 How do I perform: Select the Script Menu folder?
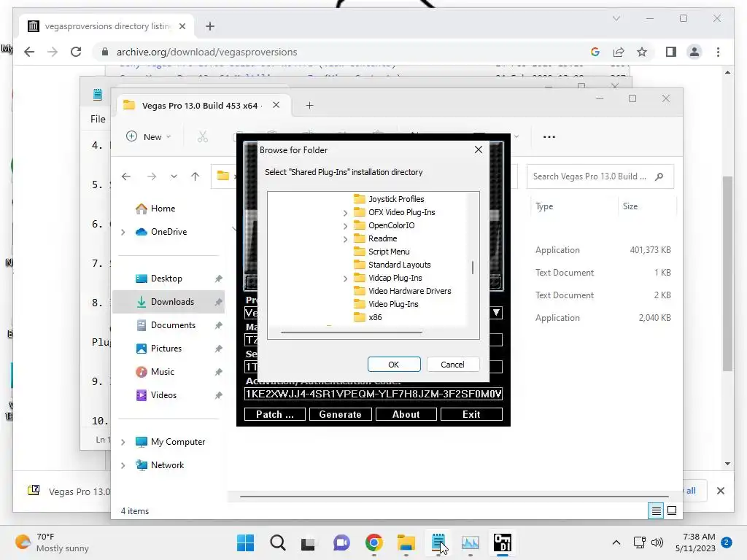click(389, 252)
